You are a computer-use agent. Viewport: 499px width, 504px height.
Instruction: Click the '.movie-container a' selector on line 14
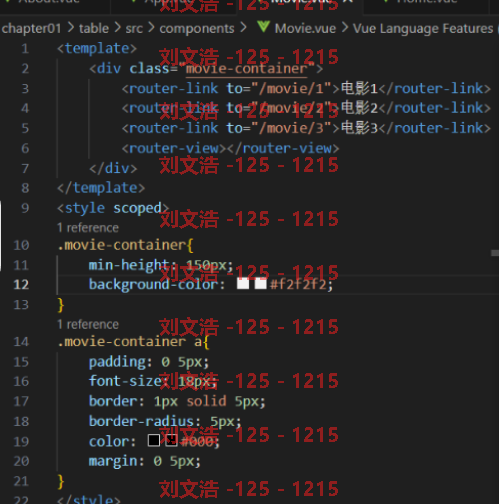pos(130,342)
